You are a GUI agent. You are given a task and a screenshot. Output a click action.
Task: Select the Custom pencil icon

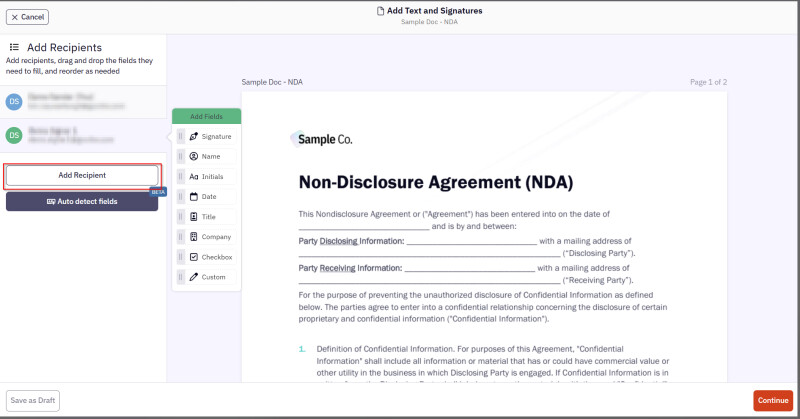(x=194, y=277)
